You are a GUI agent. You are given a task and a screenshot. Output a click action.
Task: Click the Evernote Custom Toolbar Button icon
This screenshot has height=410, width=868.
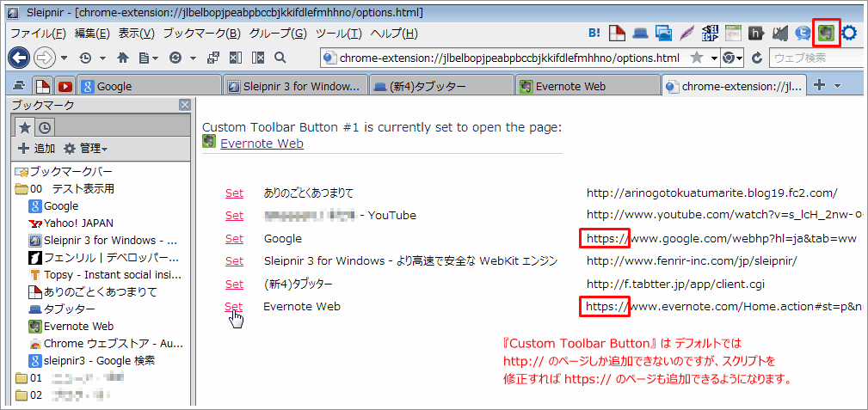point(827,34)
